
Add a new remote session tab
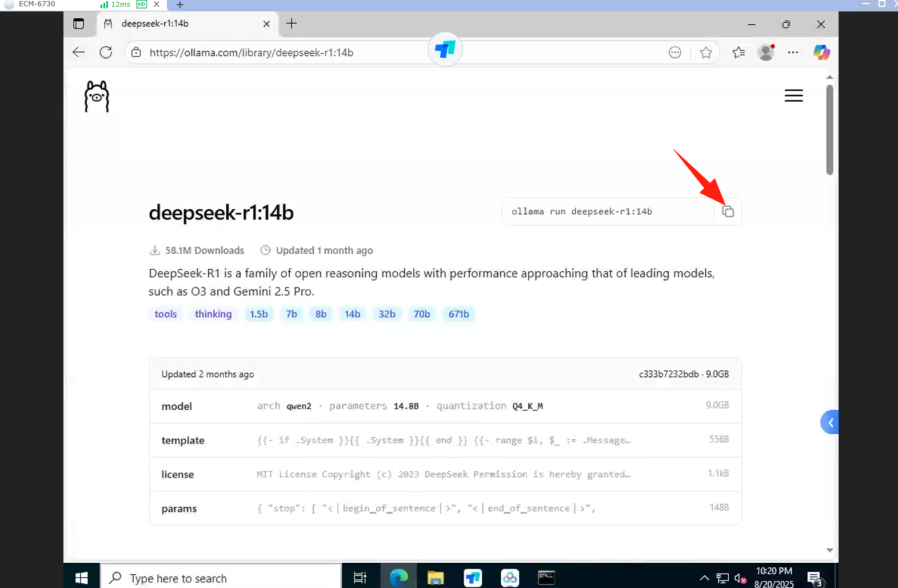click(x=180, y=5)
